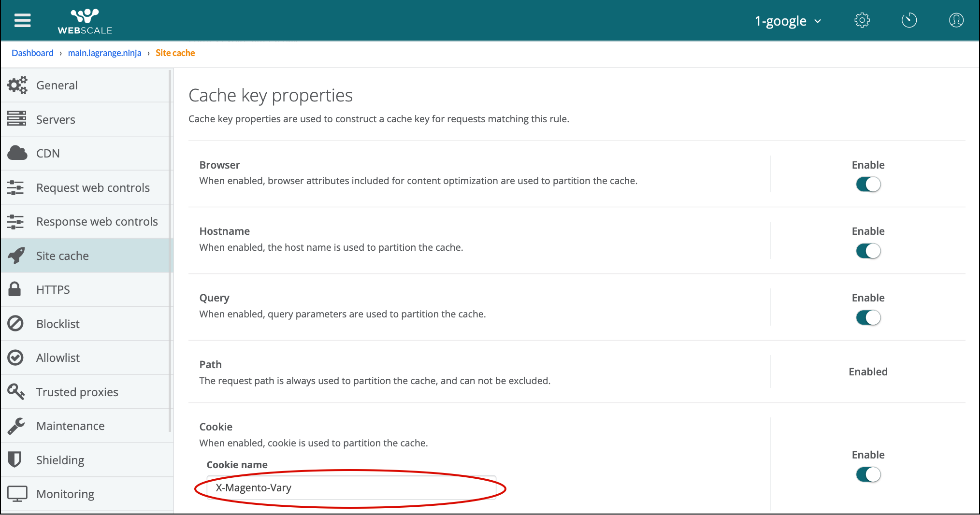Screen dimensions: 980x515
Task: Open Request web controls section
Action: (93, 187)
